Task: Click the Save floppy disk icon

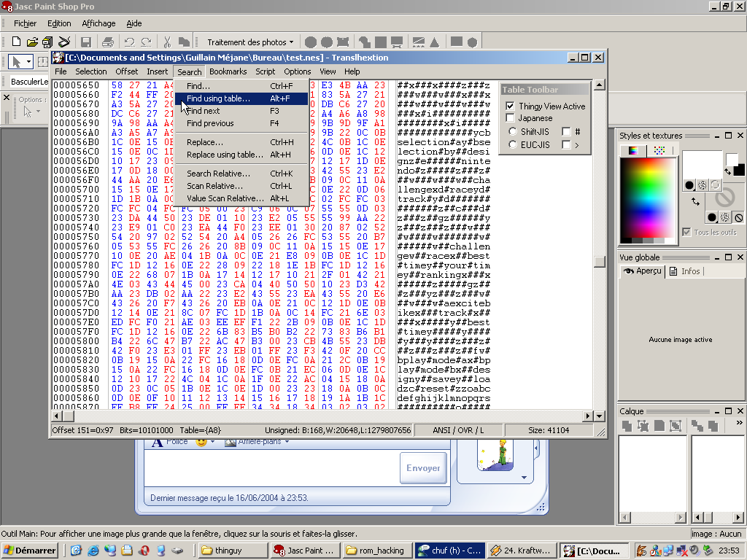Action: [86, 42]
